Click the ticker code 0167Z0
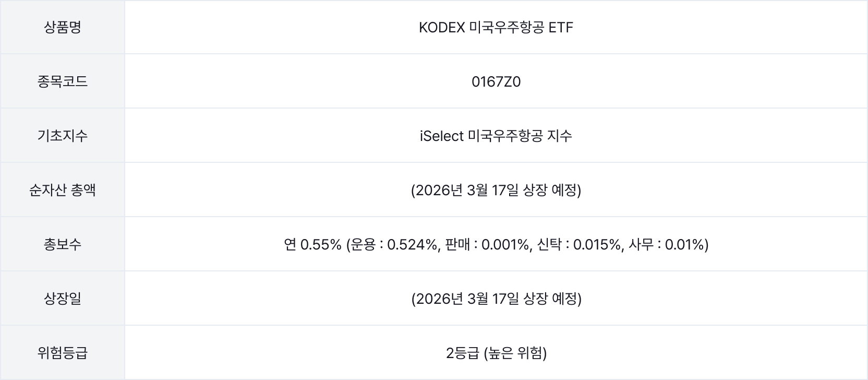The image size is (868, 380). pyautogui.click(x=496, y=82)
